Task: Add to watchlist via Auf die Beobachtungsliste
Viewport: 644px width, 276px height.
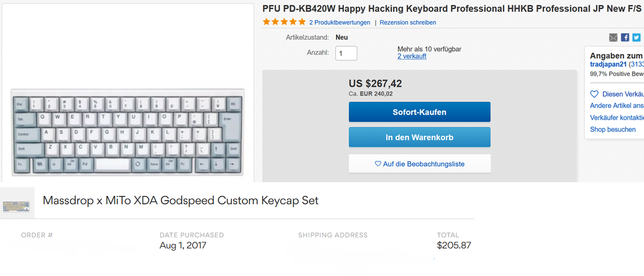Action: click(x=419, y=164)
